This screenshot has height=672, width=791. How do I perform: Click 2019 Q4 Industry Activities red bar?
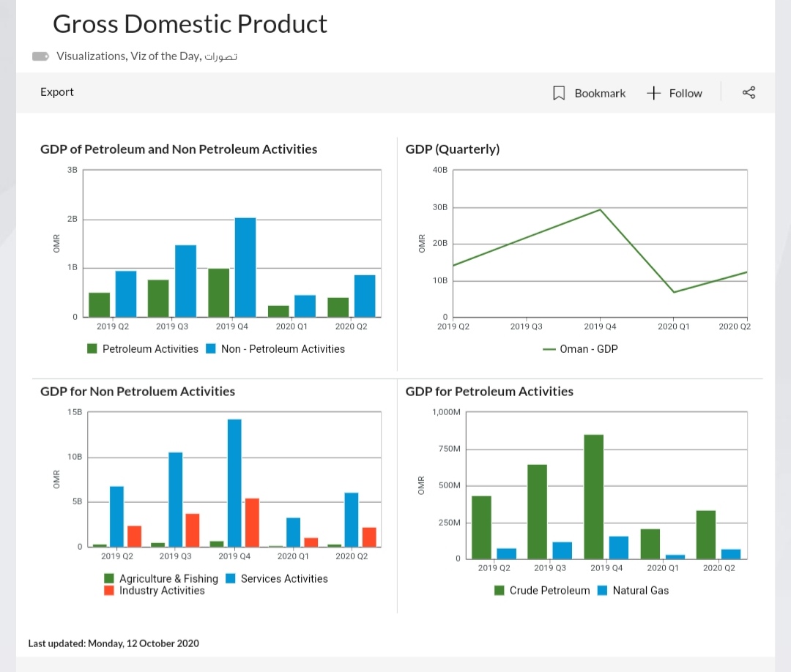tap(252, 523)
